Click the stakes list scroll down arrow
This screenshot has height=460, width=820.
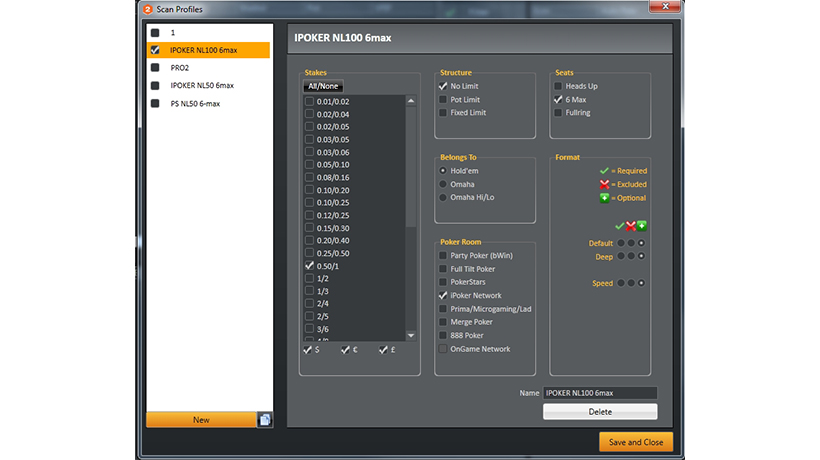(411, 336)
